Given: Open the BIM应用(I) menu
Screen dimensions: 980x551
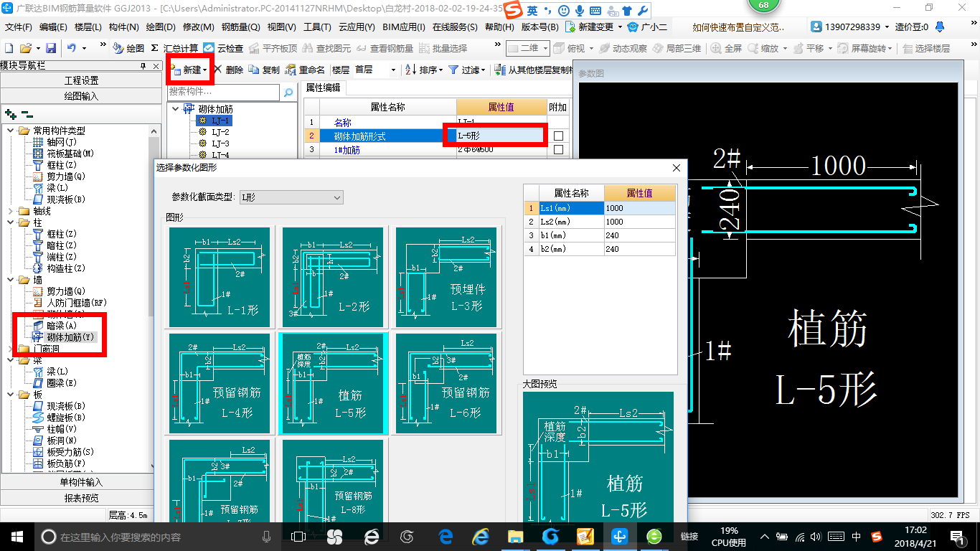Looking at the screenshot, I should (404, 27).
